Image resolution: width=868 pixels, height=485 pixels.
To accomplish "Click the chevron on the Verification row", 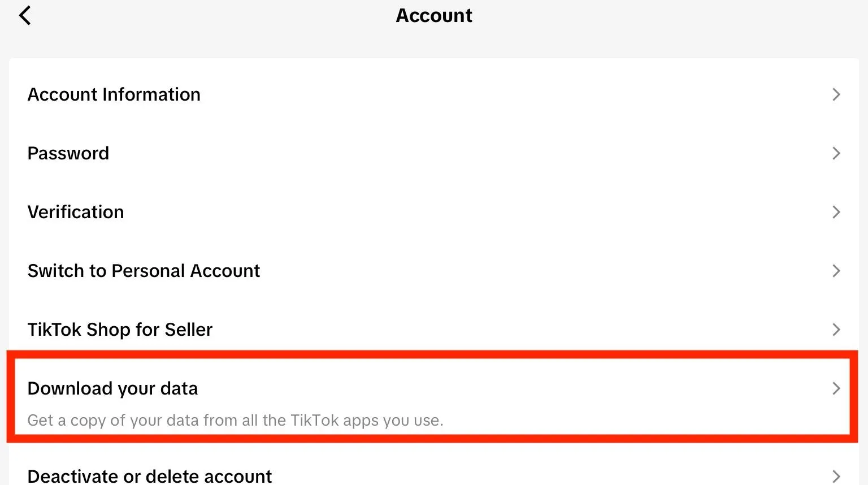I will point(836,212).
